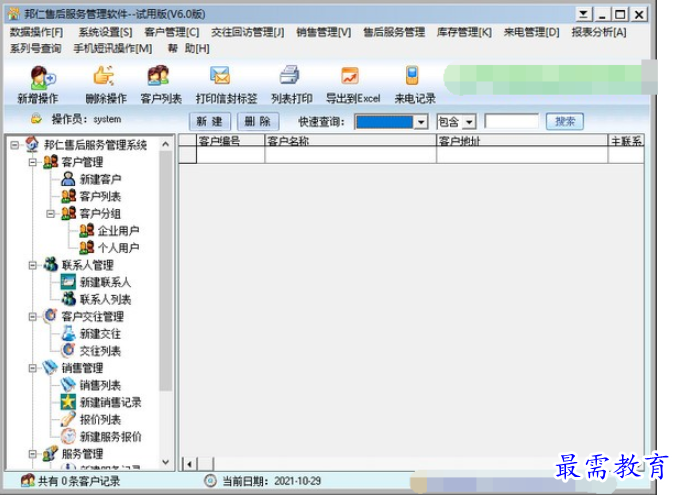Screen dimensions: 677x498
Task: Sort by 客户地址 column header
Action: point(522,140)
